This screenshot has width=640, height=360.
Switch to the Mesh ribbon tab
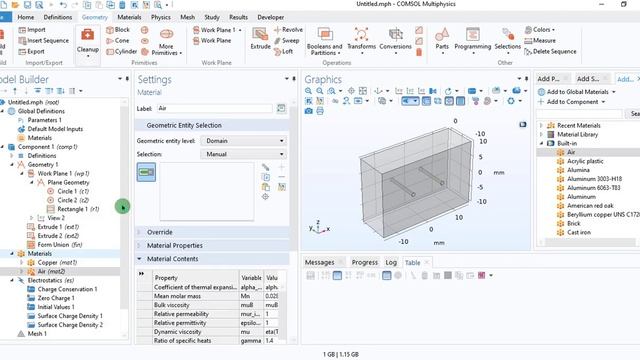point(187,17)
